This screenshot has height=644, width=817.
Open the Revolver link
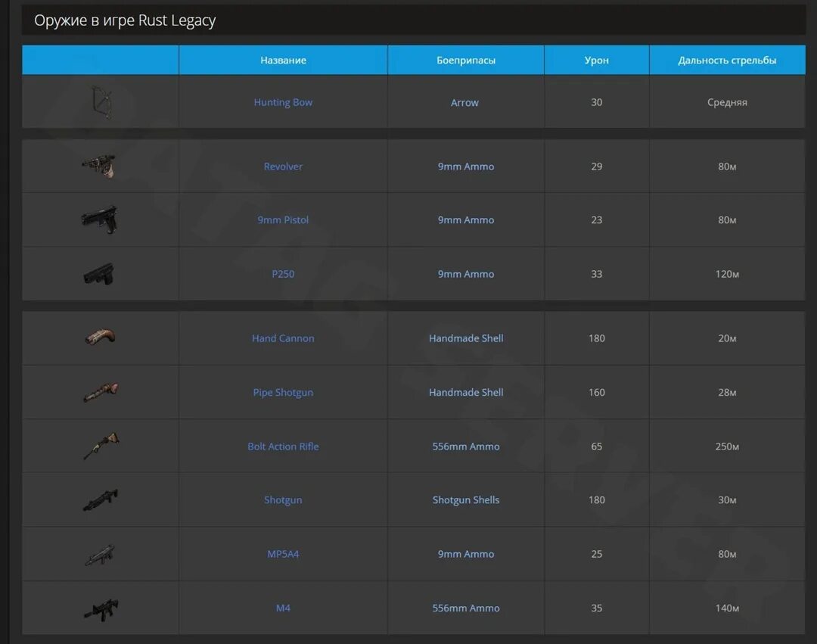(283, 166)
